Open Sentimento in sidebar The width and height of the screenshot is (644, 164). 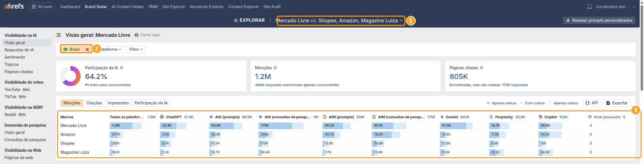(x=15, y=57)
